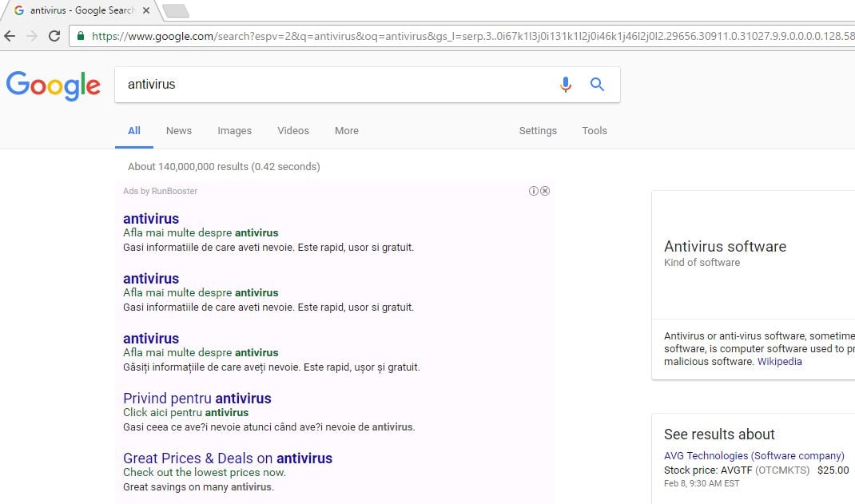Open a new browser tab
Screen dimensions: 855x504
coord(176,10)
